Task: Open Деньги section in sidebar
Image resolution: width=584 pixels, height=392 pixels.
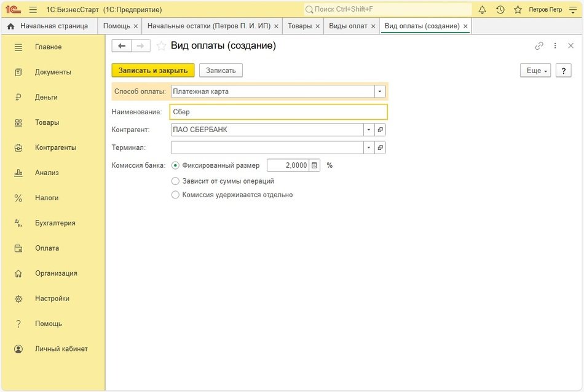Action: [x=46, y=97]
